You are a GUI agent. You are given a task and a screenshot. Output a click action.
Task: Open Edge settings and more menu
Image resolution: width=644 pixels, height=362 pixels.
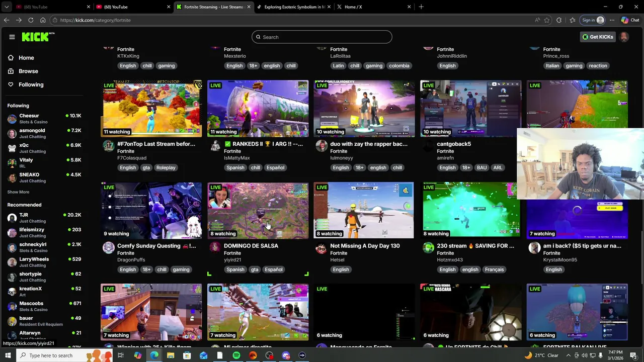(x=612, y=20)
